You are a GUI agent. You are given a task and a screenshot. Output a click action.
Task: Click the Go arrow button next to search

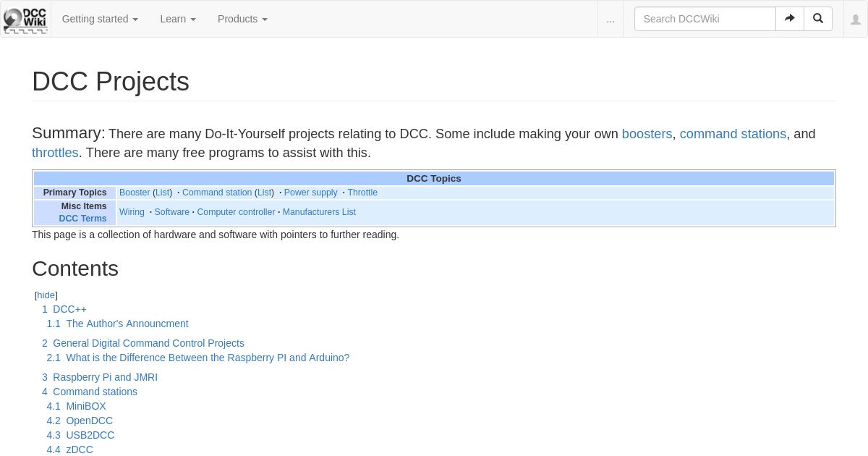tap(790, 19)
